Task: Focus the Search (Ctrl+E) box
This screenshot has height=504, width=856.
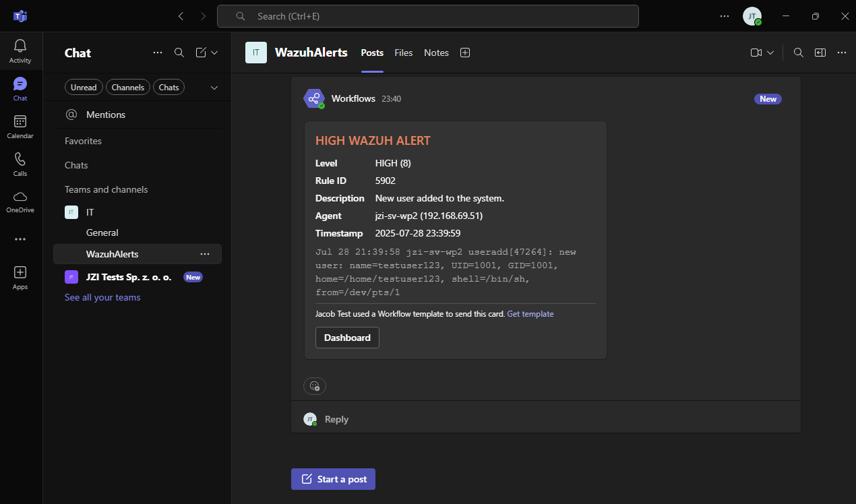Action: [x=428, y=16]
